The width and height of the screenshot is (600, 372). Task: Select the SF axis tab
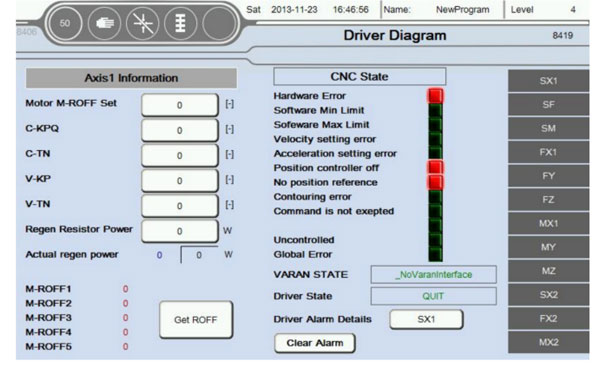coord(548,104)
